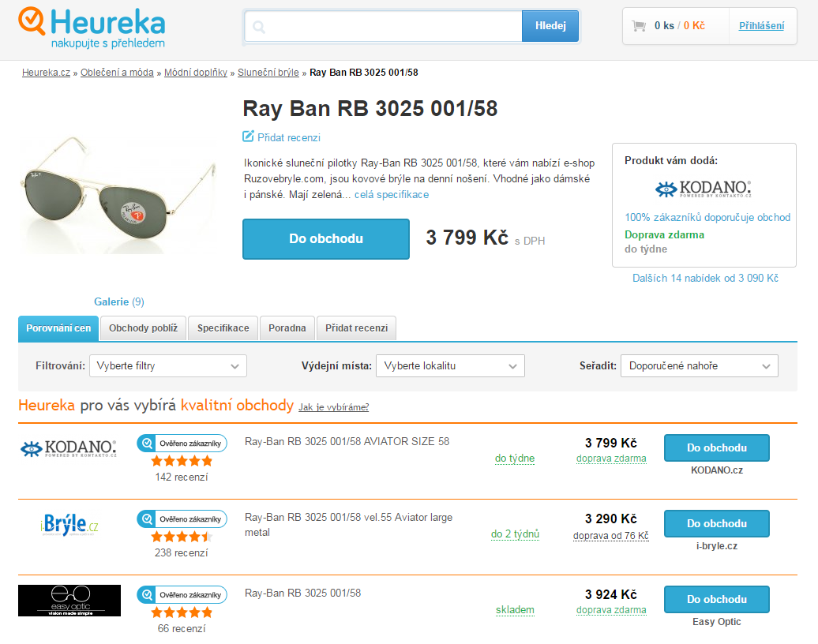Click the skladem availability

click(x=515, y=609)
